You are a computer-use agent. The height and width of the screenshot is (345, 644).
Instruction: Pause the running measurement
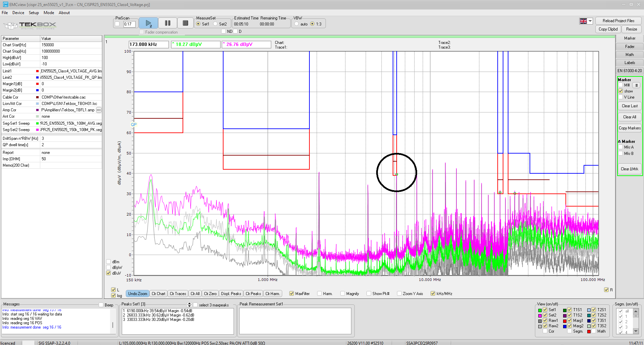[167, 23]
